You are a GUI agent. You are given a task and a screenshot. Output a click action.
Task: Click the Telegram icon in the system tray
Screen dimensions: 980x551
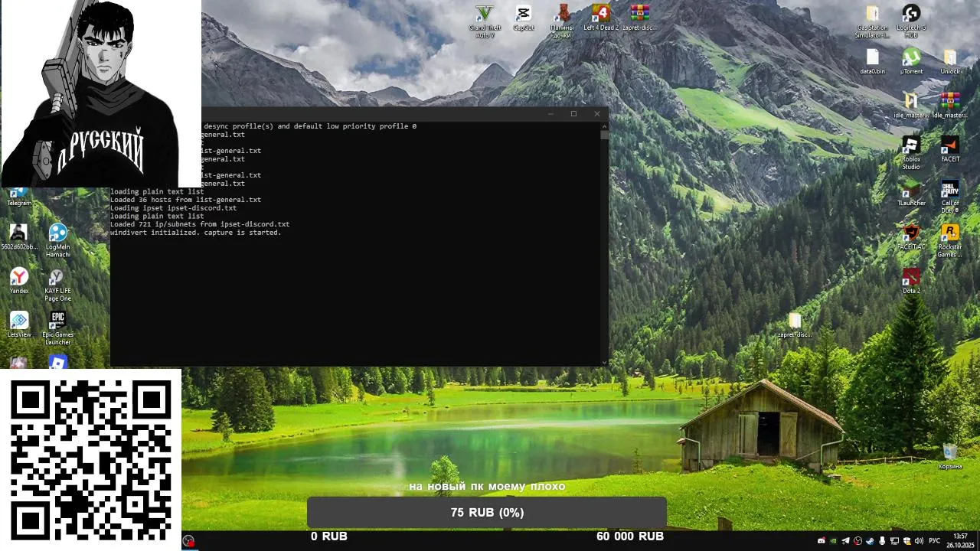point(845,540)
